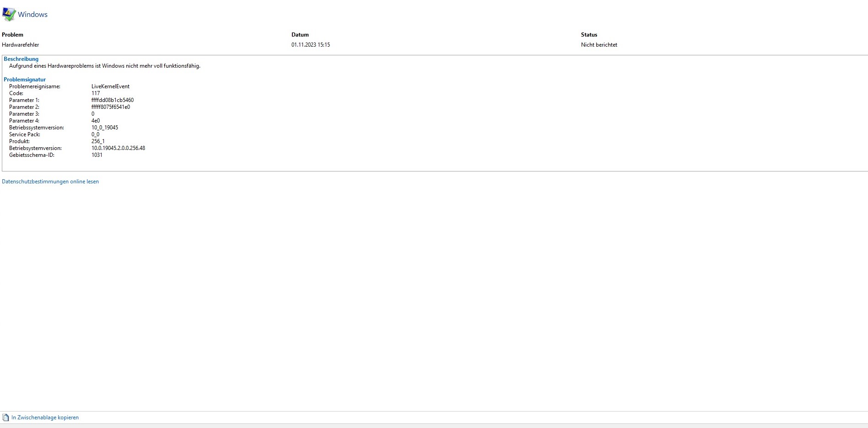Select Parameter 1 value 'ffffdd08b1cb5460'
This screenshot has height=428, width=868.
tap(113, 100)
